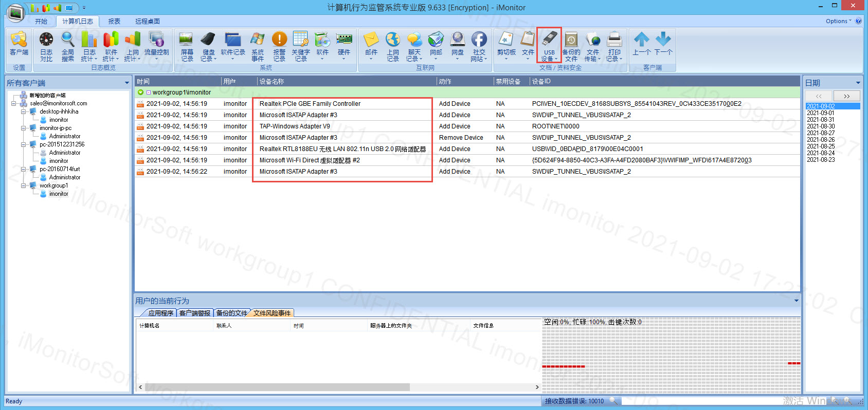
Task: Open 社交网站 Facebook icon
Action: click(x=479, y=45)
